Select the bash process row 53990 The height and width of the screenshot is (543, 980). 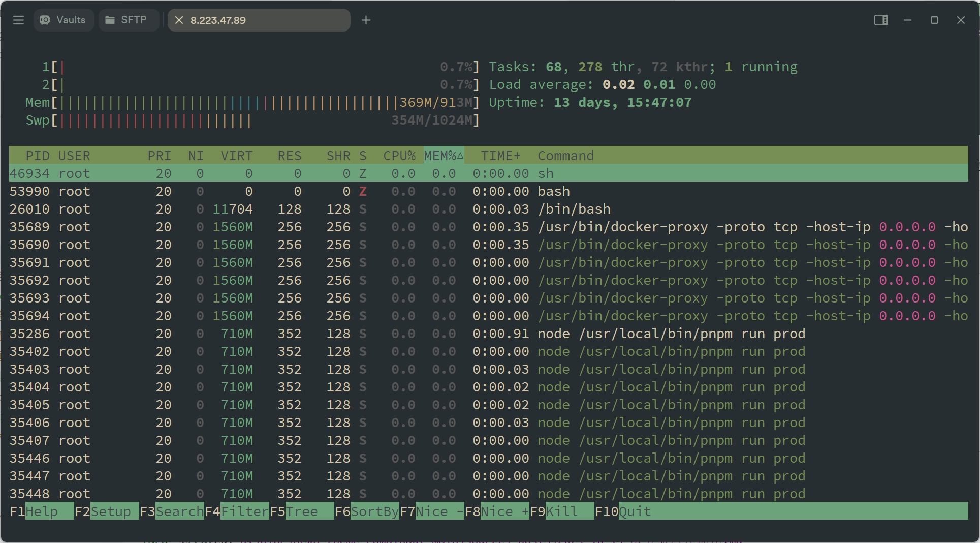(489, 191)
